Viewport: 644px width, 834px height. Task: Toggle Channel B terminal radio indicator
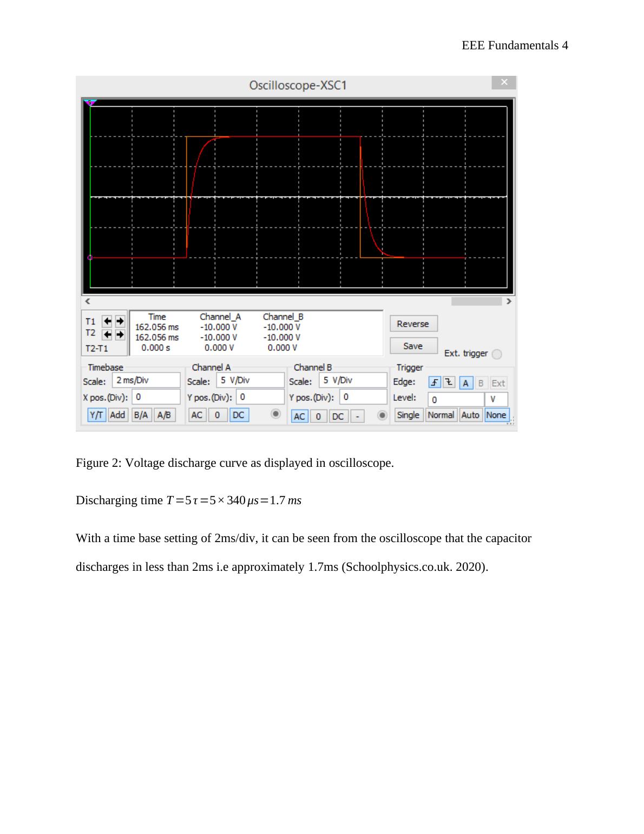(382, 415)
